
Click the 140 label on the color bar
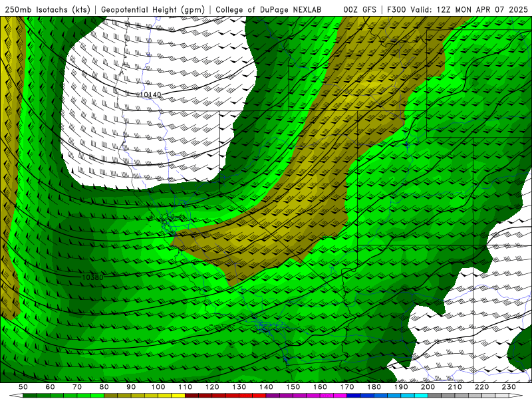tap(266, 387)
